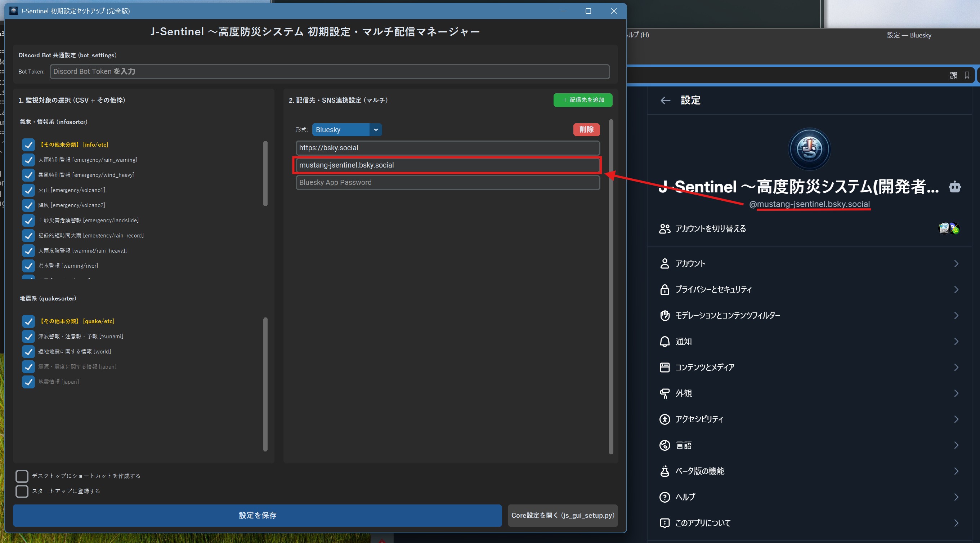This screenshot has width=980, height=543.
Task: Open このアプリについて settings entry
Action: click(810, 523)
